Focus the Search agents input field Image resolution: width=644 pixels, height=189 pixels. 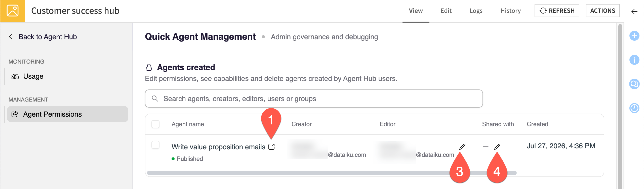pos(314,99)
